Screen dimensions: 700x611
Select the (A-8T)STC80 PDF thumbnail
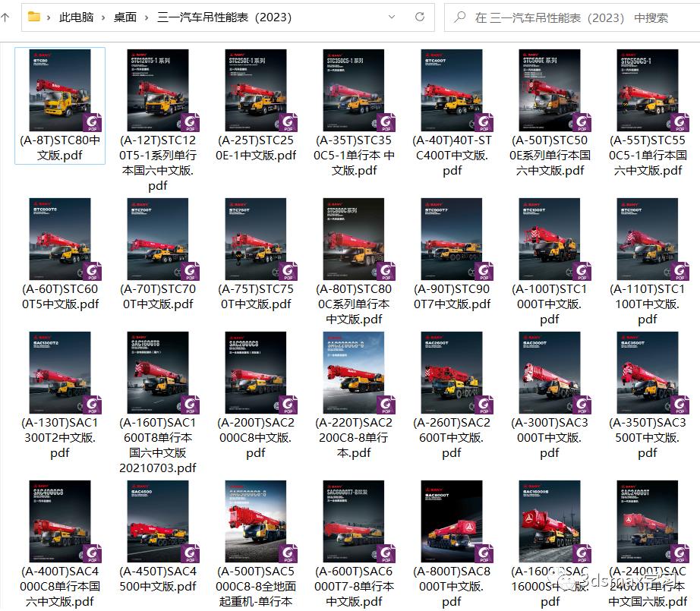[60, 90]
